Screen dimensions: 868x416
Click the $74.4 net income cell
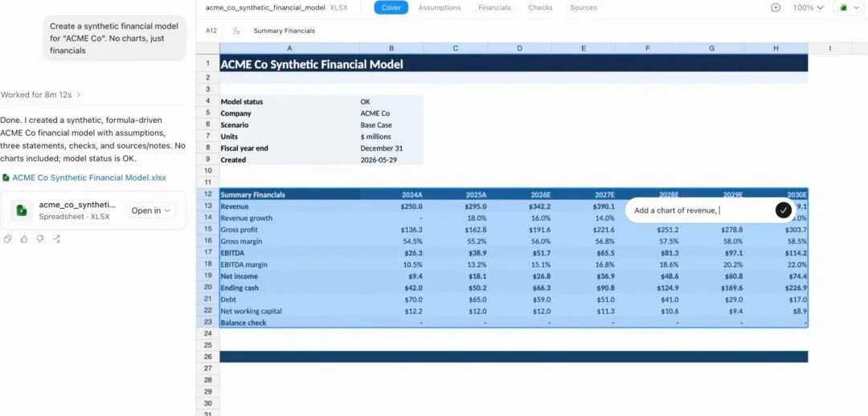776,276
